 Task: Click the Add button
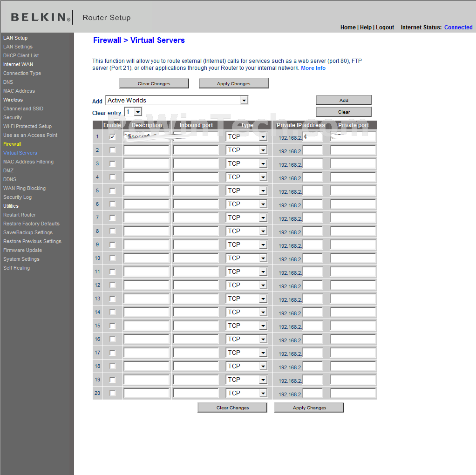click(344, 100)
